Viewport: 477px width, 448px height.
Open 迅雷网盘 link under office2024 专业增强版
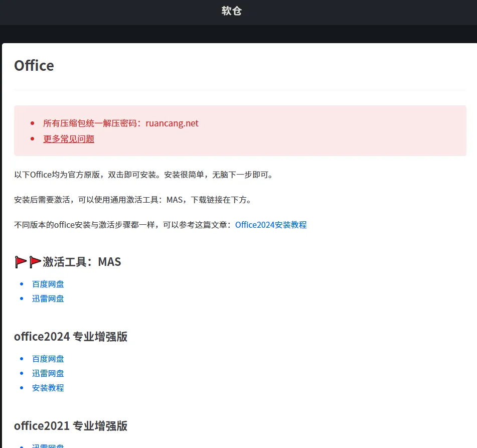pos(48,373)
